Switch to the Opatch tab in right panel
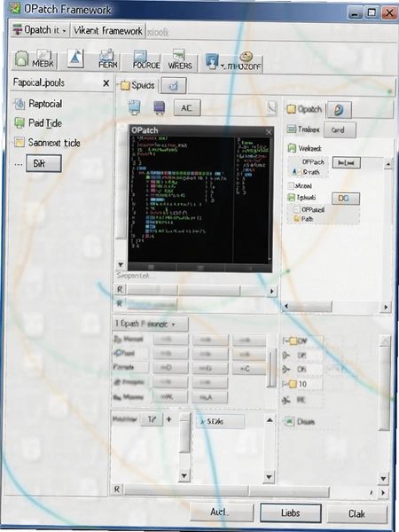 pos(305,109)
